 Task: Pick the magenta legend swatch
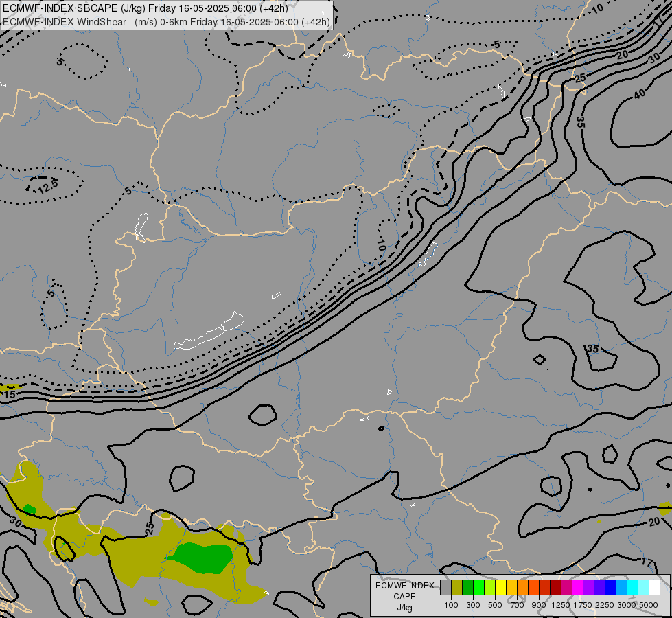coord(578,588)
